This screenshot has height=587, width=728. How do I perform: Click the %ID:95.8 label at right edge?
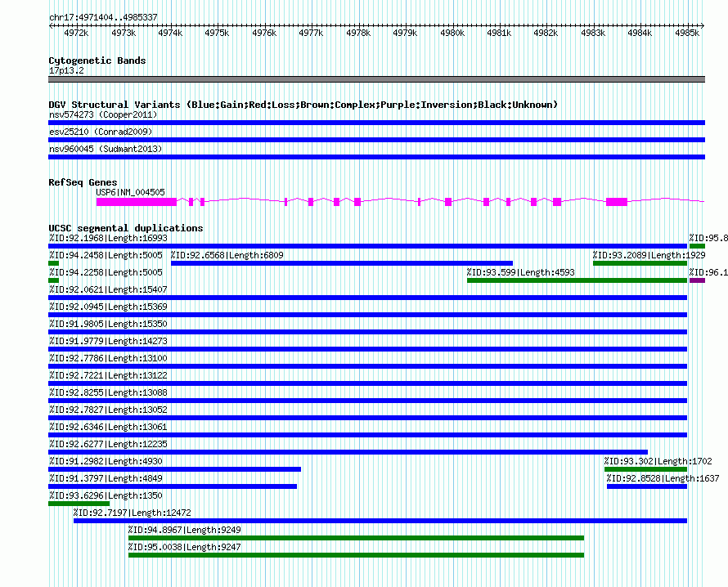(708, 238)
